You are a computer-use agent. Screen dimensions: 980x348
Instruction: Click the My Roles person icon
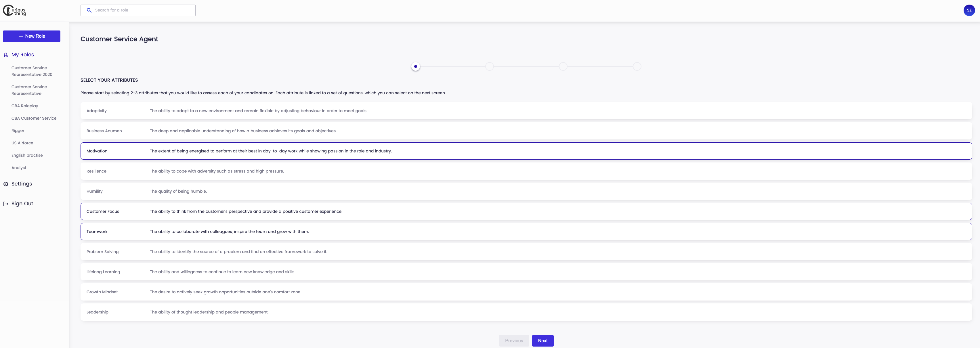[6, 55]
